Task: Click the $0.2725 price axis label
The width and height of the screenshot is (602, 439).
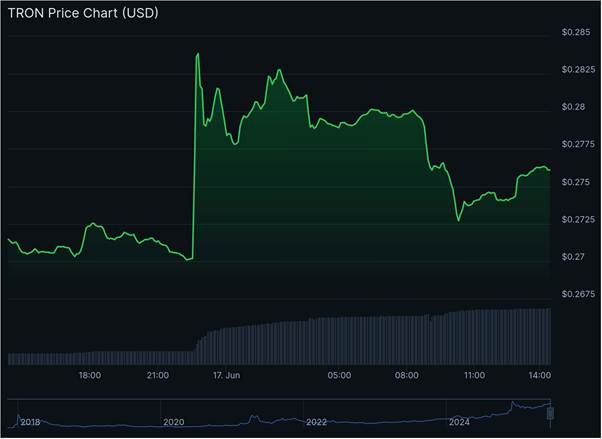Action: click(579, 220)
